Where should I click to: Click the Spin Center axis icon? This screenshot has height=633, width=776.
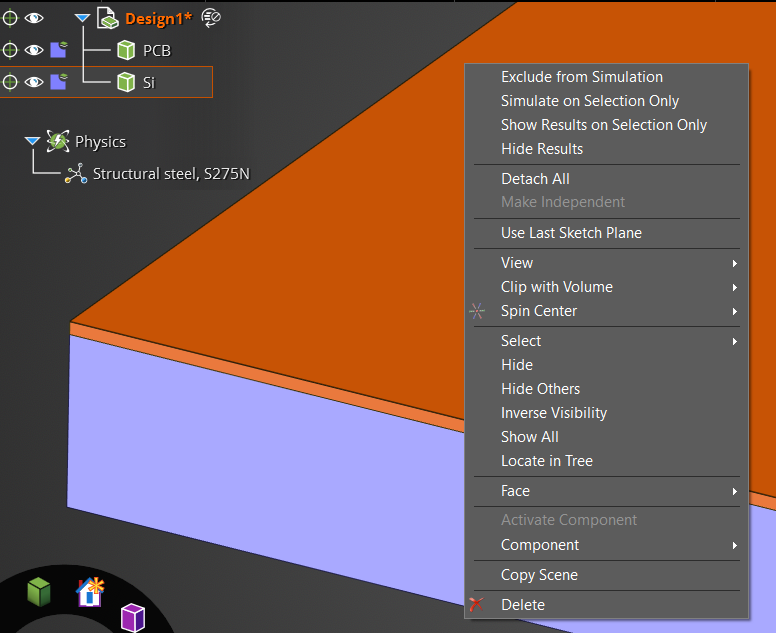[477, 311]
